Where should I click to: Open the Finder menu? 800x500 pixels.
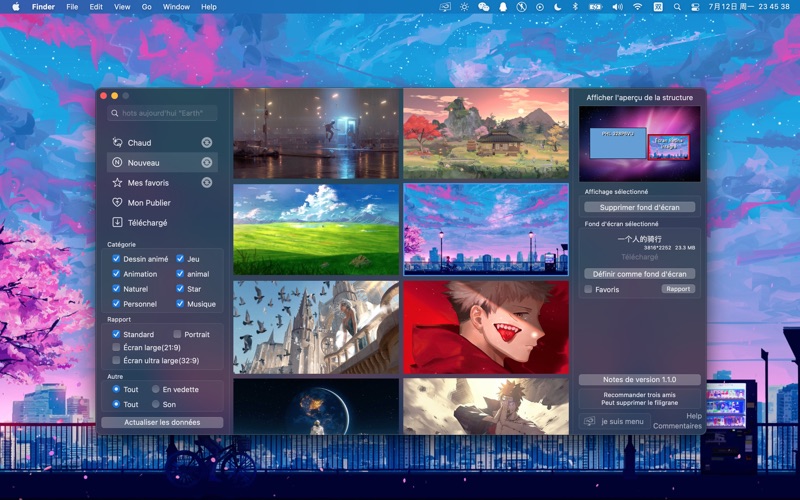[43, 7]
